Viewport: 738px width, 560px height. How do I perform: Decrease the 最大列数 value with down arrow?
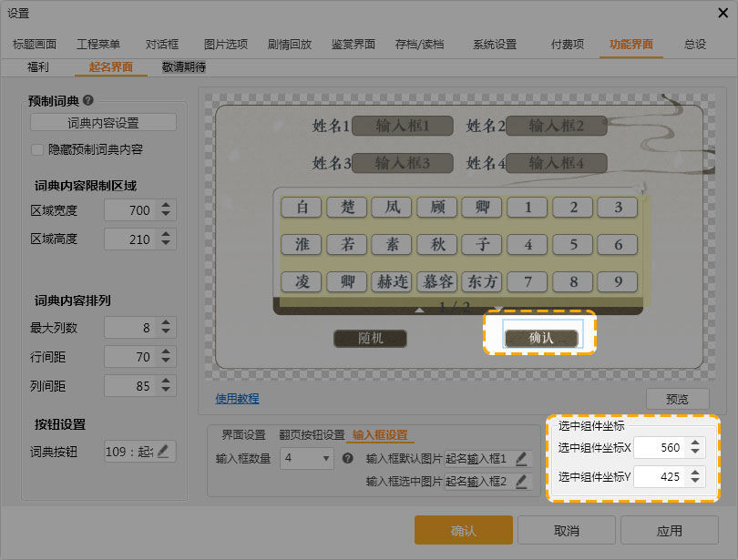(165, 331)
